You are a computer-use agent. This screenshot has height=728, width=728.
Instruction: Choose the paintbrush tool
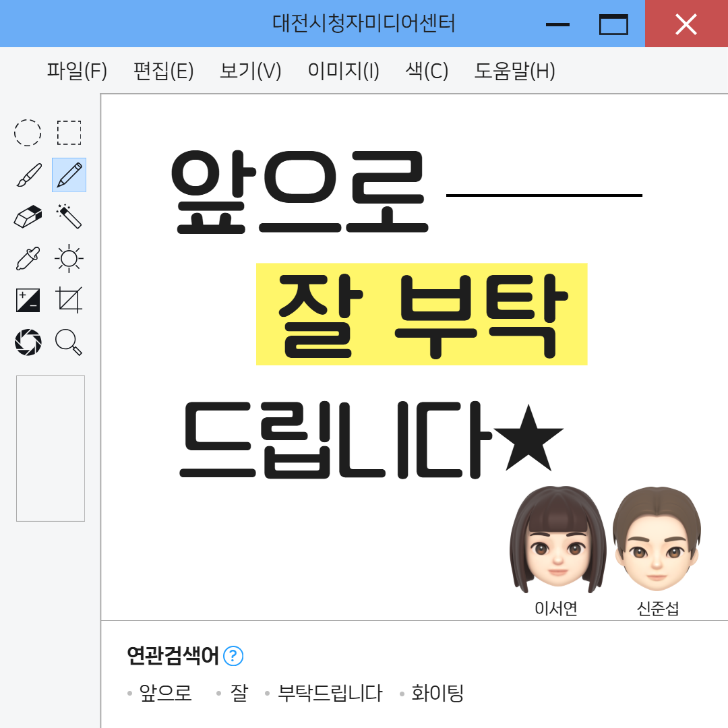click(29, 175)
